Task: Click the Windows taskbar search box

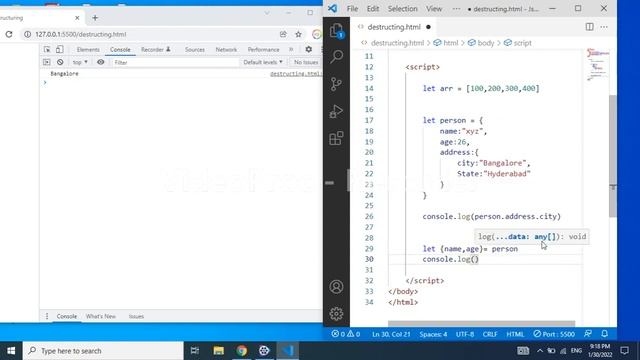Action: (103, 351)
